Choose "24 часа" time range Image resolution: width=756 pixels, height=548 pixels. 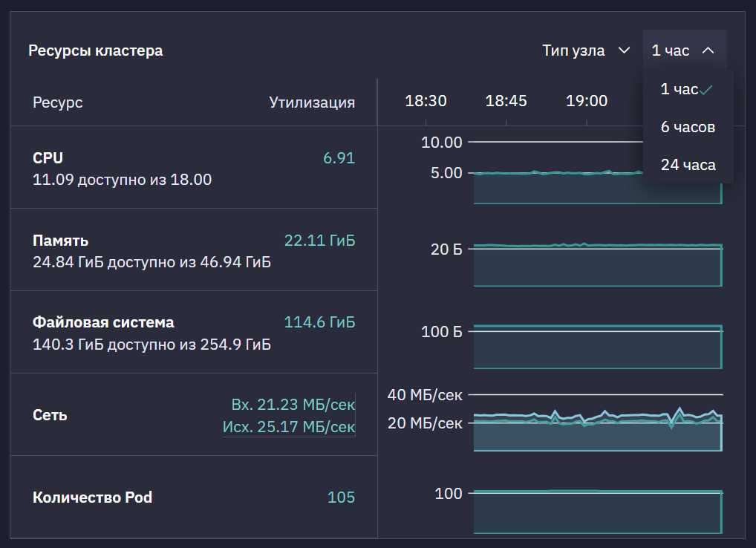[x=688, y=165]
